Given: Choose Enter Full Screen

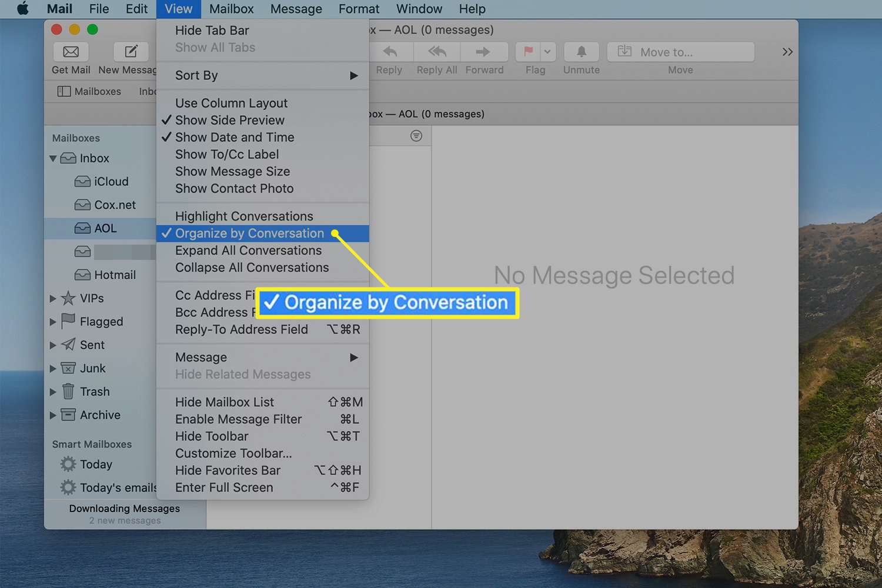Looking at the screenshot, I should coord(263,487).
